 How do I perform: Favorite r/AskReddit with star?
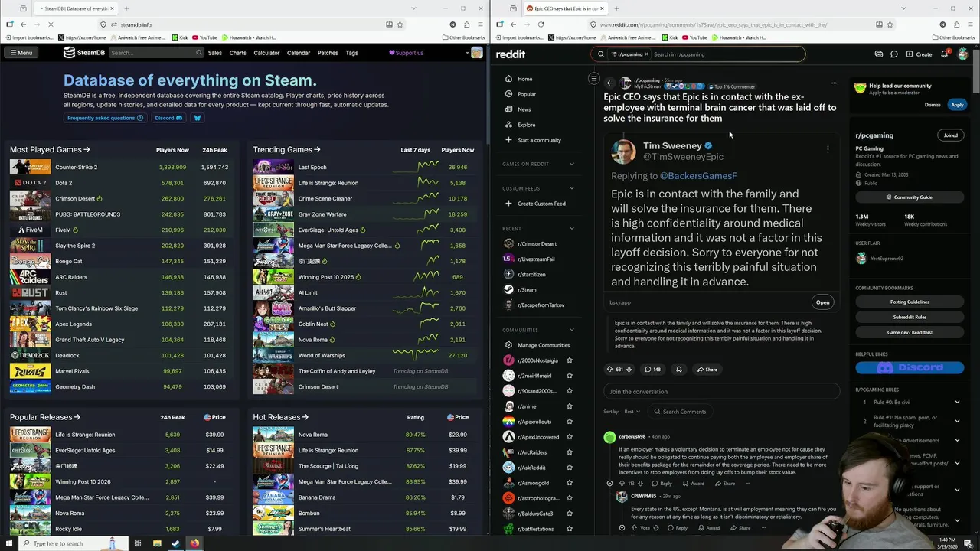tap(569, 468)
